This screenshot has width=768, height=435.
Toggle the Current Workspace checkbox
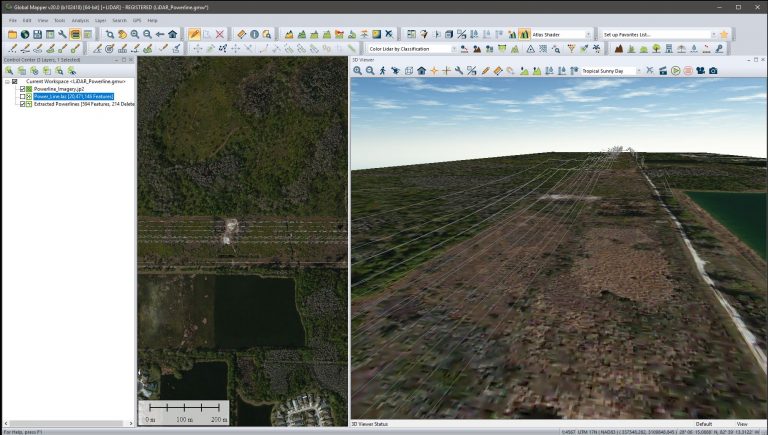pos(15,81)
